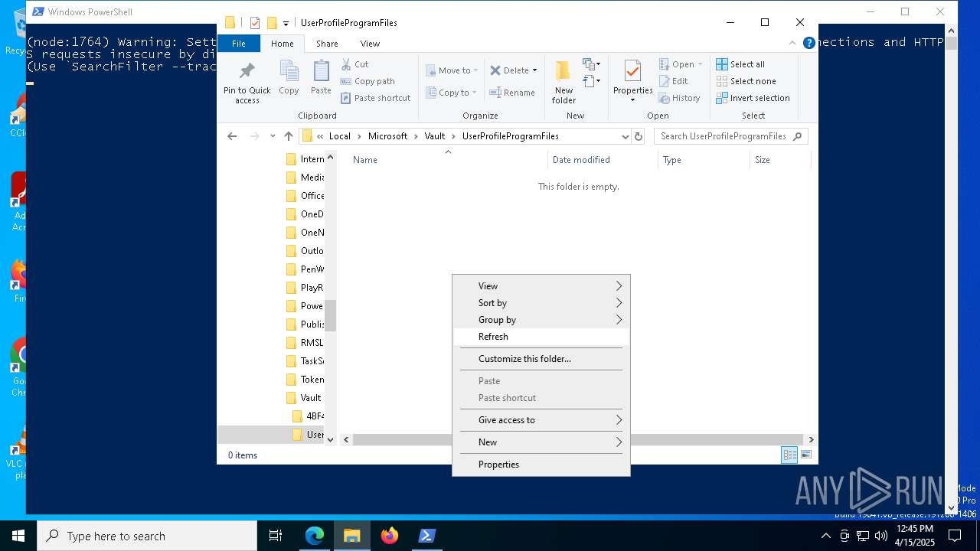Open the recent locations dropdown arrow
The image size is (980, 551).
[x=272, y=136]
